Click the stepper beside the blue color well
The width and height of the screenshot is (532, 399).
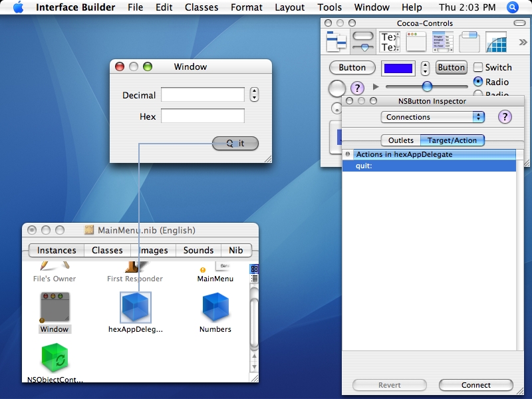pyautogui.click(x=425, y=68)
